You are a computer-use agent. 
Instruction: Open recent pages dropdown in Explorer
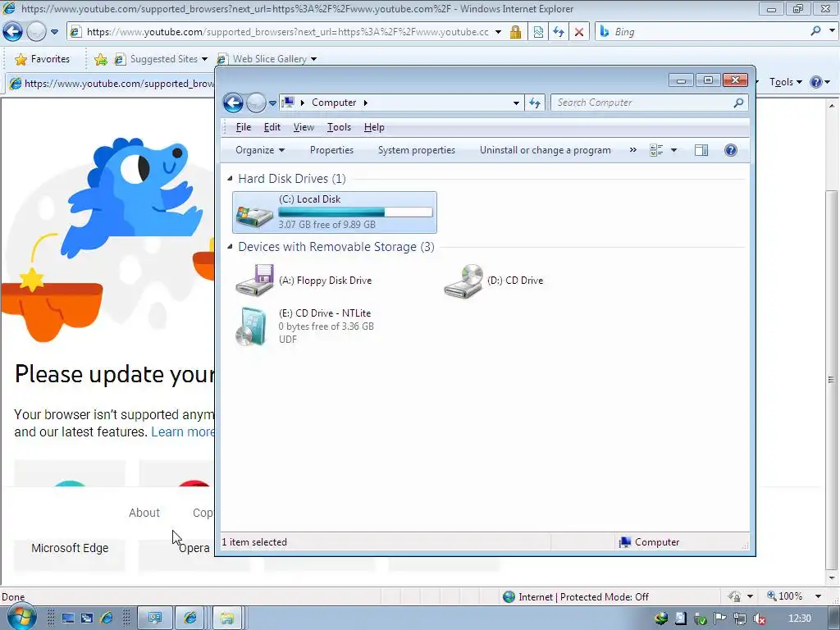[272, 103]
